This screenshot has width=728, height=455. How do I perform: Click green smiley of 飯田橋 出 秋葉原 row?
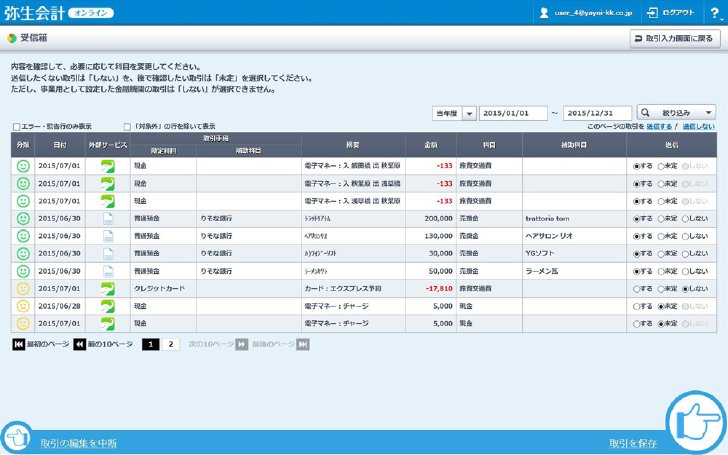click(x=23, y=166)
